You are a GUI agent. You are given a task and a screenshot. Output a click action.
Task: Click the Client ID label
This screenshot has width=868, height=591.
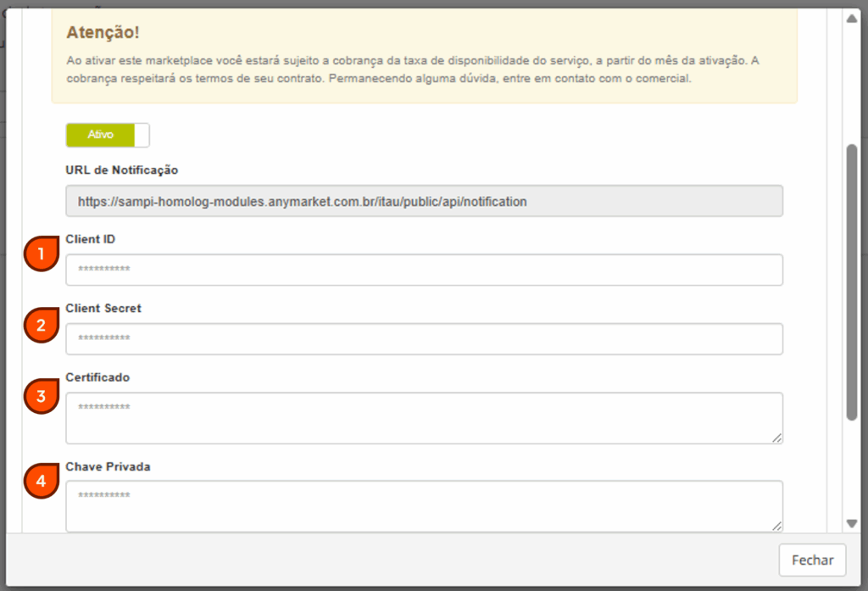coord(91,239)
